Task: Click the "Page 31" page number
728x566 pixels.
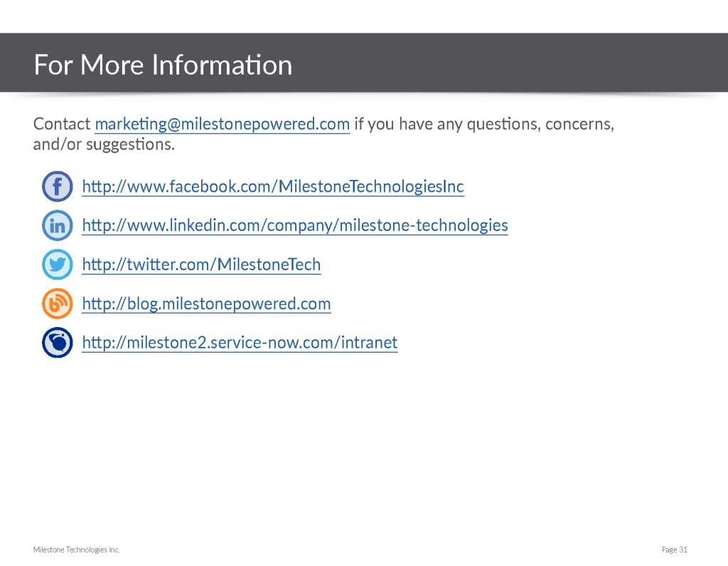Action: (674, 550)
